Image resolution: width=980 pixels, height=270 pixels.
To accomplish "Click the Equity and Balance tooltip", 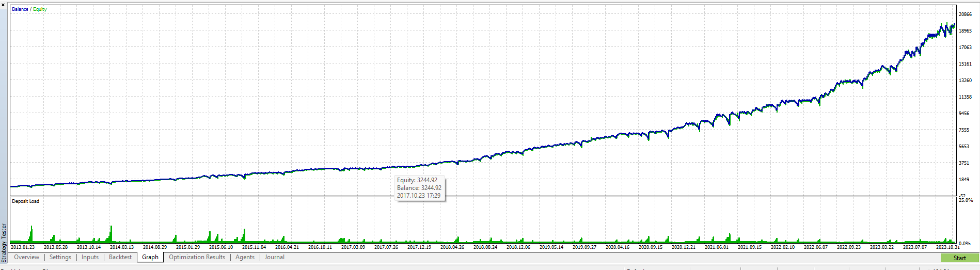I will pyautogui.click(x=419, y=188).
